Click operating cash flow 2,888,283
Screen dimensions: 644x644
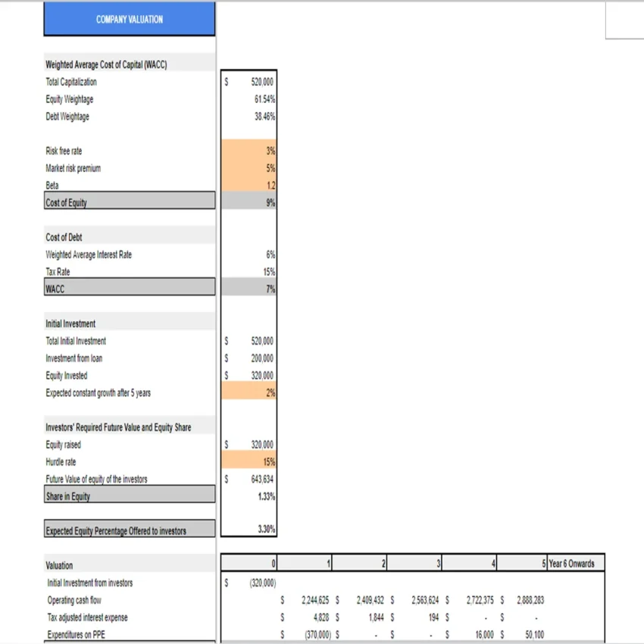[x=530, y=600]
